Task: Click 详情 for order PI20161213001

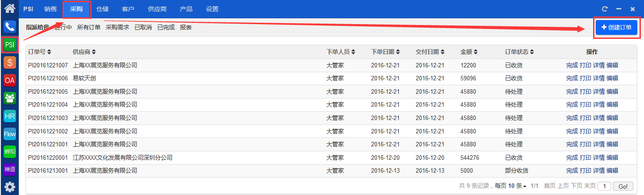Action: pos(599,170)
